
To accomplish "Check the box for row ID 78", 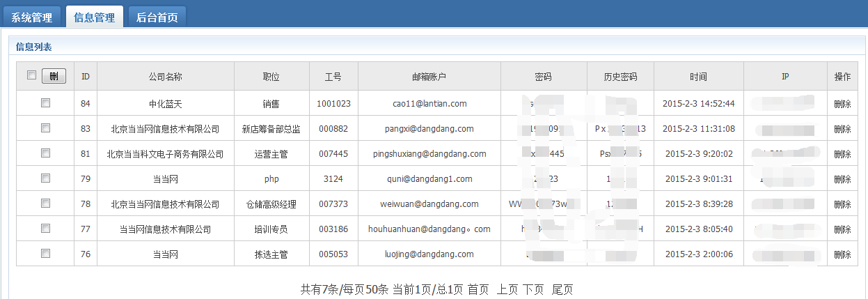I will click(x=45, y=203).
